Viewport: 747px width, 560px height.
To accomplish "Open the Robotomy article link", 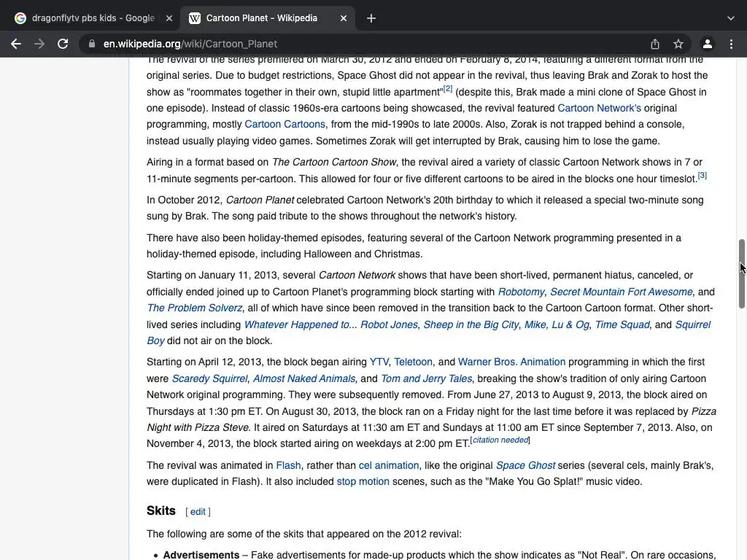I will (521, 292).
